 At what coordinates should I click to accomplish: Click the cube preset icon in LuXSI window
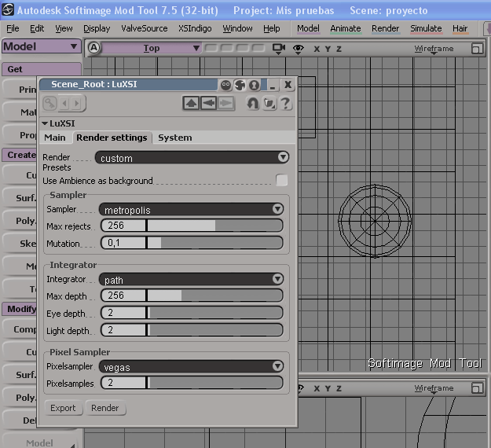269,103
